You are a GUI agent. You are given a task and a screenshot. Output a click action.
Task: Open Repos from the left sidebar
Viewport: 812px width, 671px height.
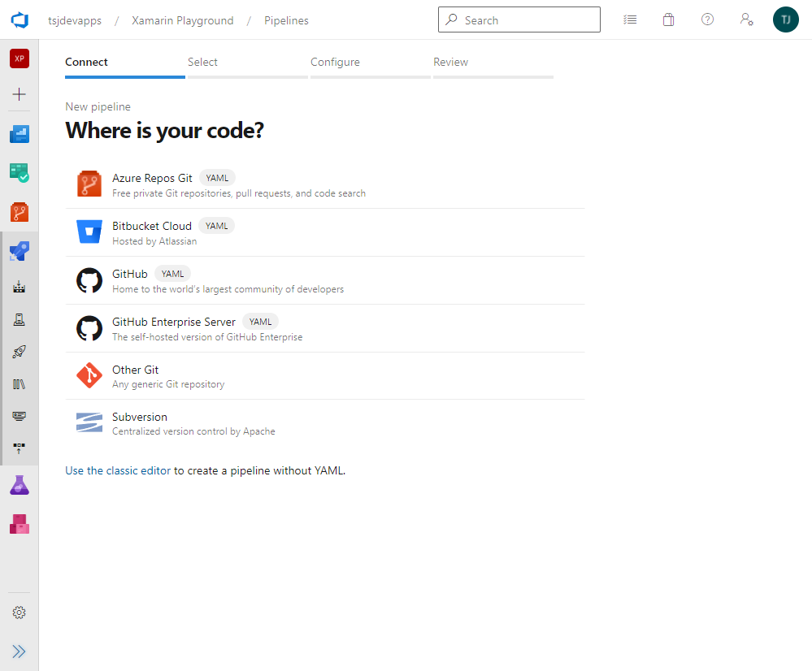point(20,213)
